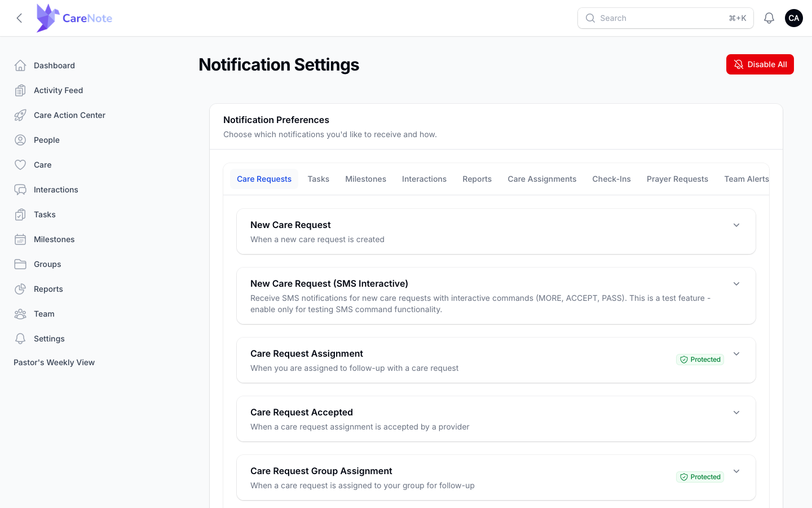Click the CareNote bird logo

click(48, 18)
